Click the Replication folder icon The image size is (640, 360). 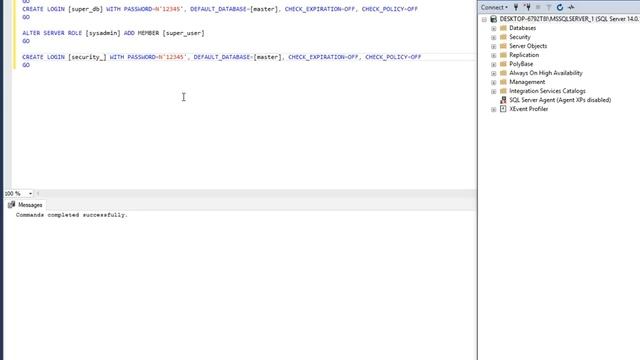503,55
